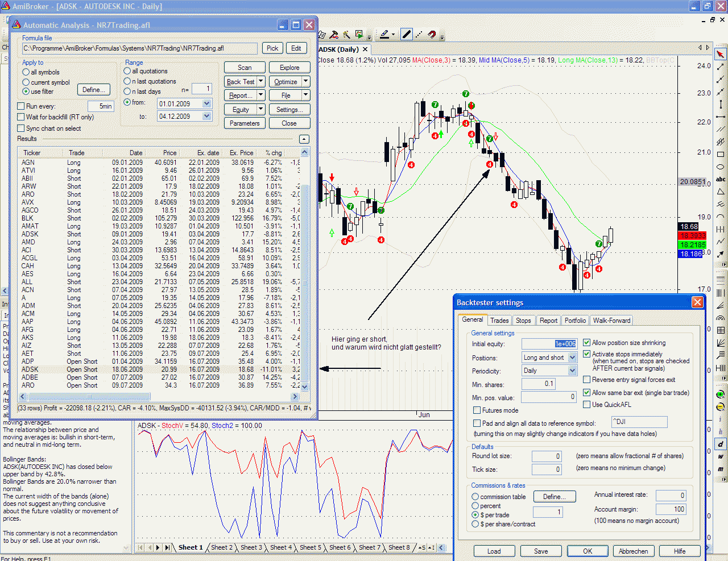Open the Periodicity 'Daily' dropdown
The height and width of the screenshot is (561, 728).
(572, 371)
